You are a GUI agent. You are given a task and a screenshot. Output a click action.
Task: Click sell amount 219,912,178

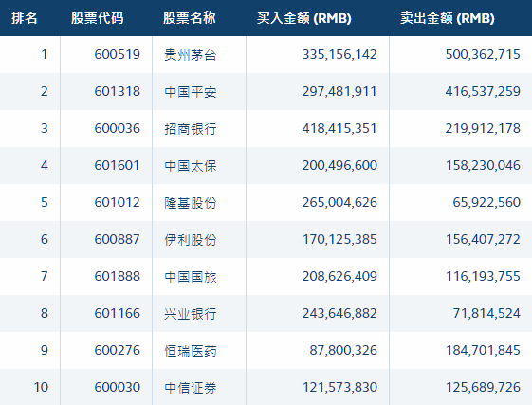click(483, 128)
